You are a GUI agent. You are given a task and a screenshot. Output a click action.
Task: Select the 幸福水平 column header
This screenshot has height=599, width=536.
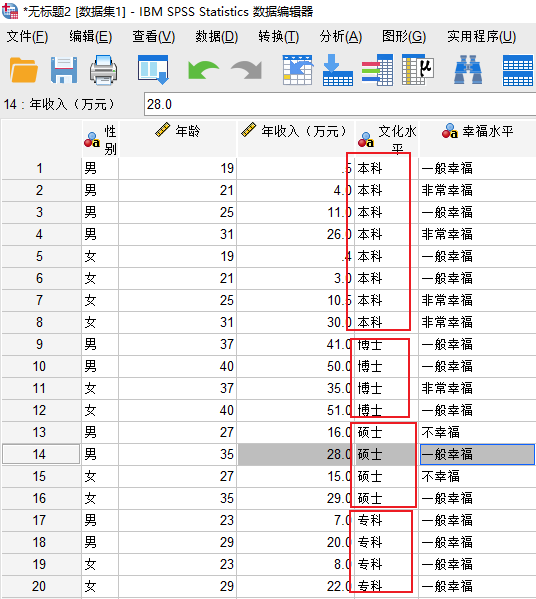tap(477, 139)
